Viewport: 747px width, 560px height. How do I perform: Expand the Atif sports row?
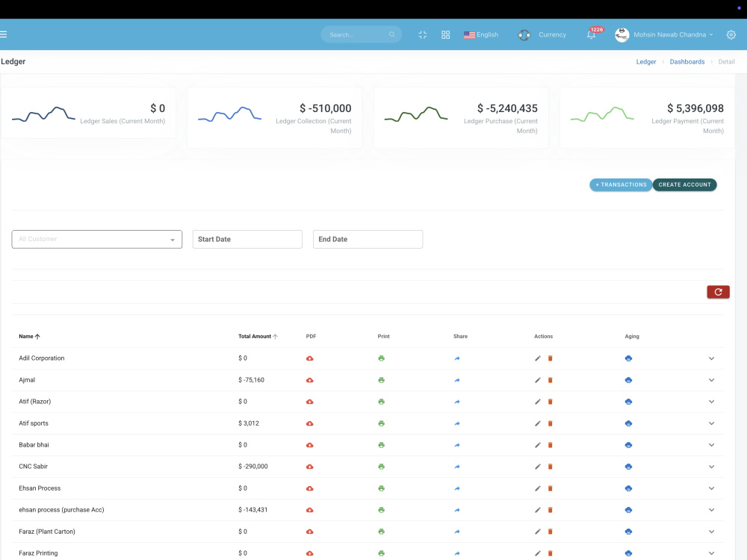coord(711,423)
